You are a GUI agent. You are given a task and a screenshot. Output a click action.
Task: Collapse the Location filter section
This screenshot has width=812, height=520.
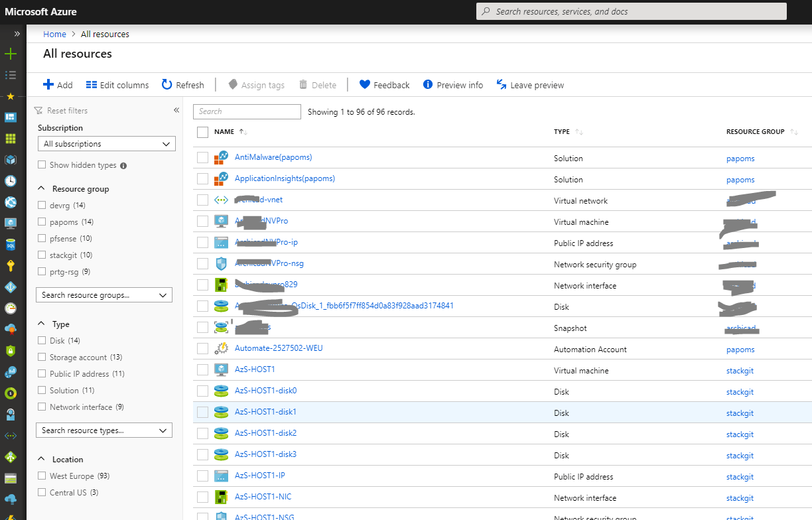[x=41, y=458]
